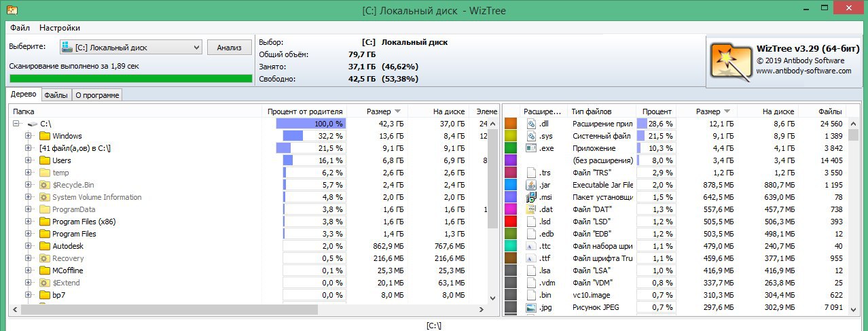Expand the Users folder node
868x331 pixels.
pyautogui.click(x=29, y=160)
